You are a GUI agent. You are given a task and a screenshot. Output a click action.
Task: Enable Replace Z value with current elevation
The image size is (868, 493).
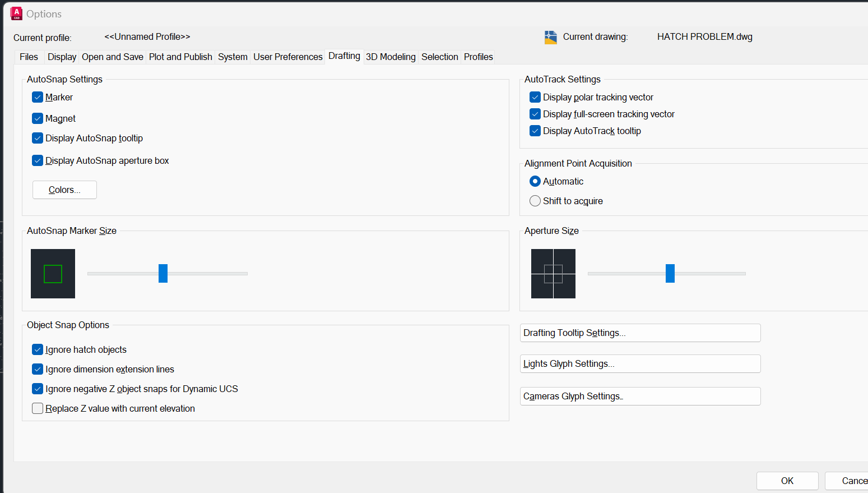click(38, 408)
